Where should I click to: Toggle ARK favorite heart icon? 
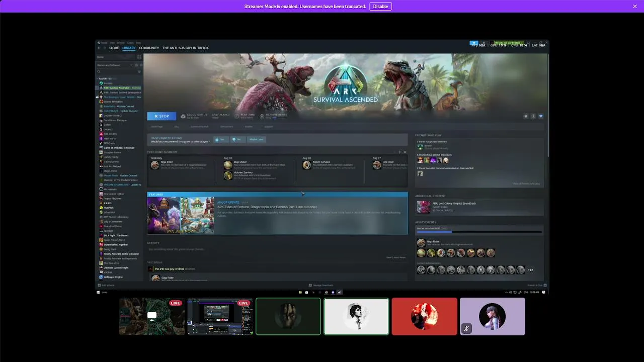541,116
